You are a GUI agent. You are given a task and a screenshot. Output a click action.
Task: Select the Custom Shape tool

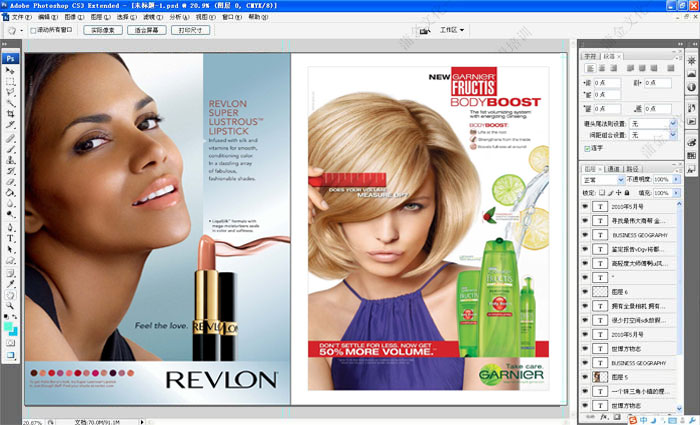[10, 260]
